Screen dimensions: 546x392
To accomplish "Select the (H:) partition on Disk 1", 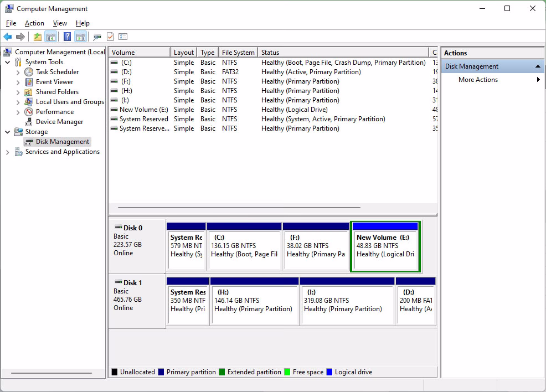I will pos(255,301).
